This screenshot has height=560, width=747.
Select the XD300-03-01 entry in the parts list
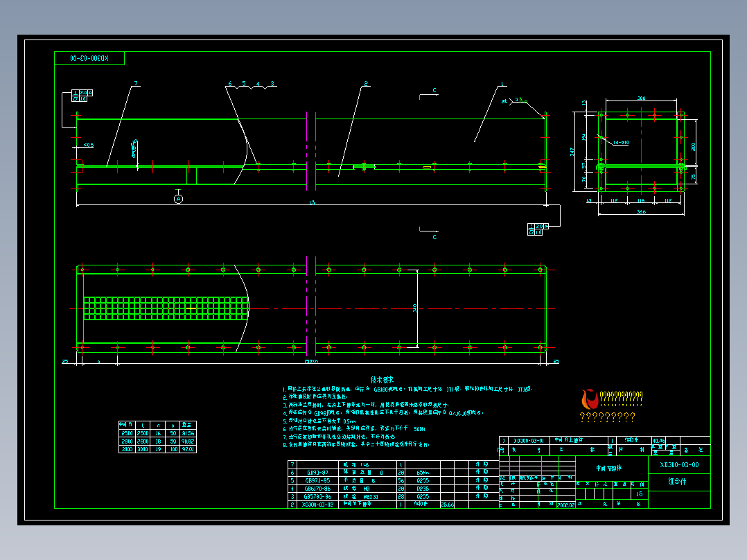tap(529, 441)
